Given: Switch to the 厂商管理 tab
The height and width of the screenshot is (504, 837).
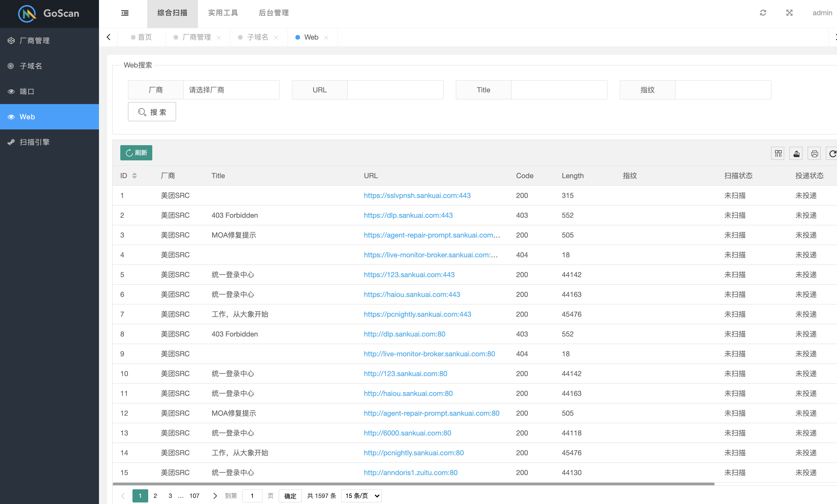Looking at the screenshot, I should [x=197, y=37].
